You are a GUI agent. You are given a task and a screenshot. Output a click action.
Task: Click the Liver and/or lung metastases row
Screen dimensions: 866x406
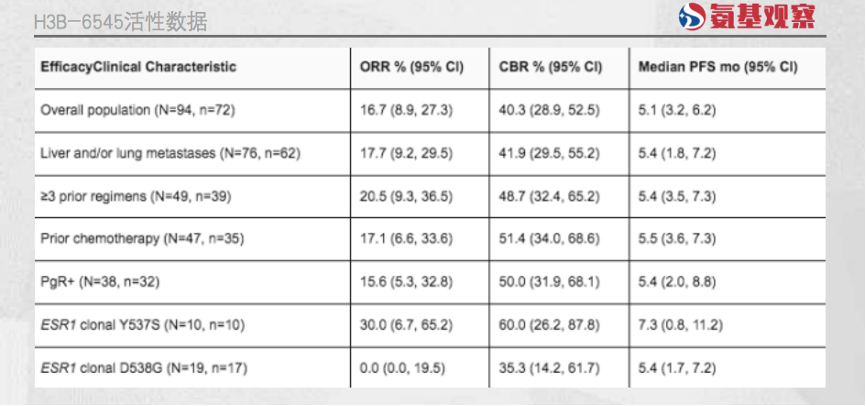170,153
